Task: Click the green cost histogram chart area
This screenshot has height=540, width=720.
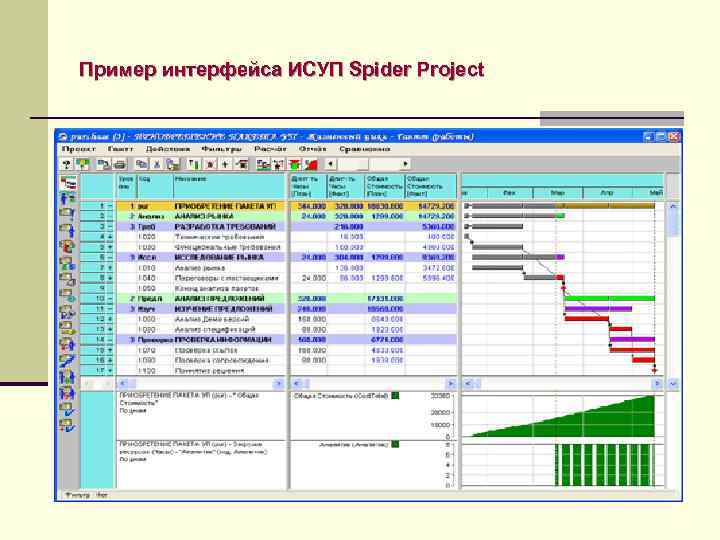Action: click(563, 416)
